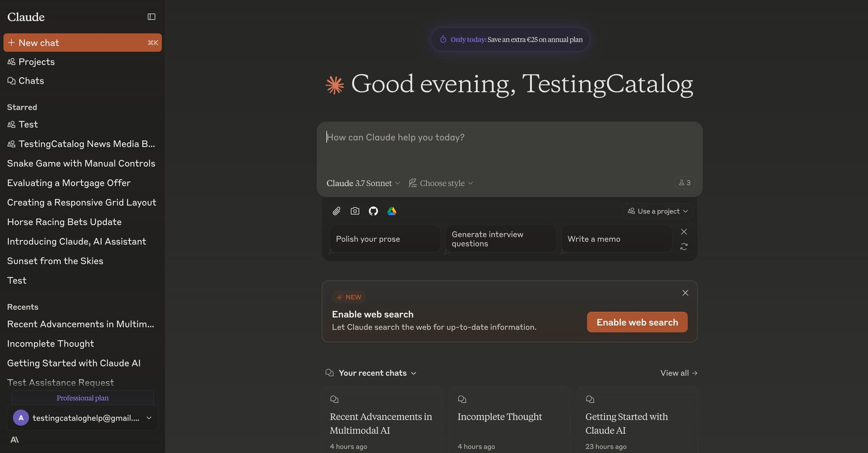Open the Choose style dropdown
Image resolution: width=868 pixels, height=453 pixels.
point(441,183)
